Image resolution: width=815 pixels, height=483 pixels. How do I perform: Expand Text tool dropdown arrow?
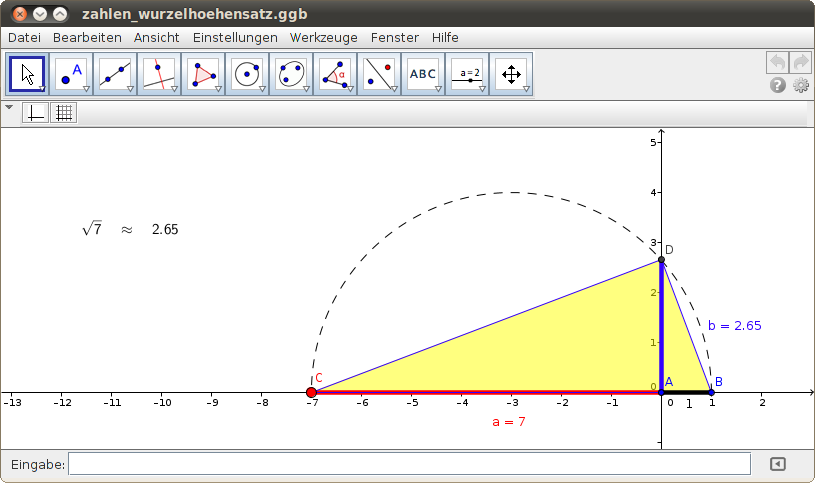(438, 89)
